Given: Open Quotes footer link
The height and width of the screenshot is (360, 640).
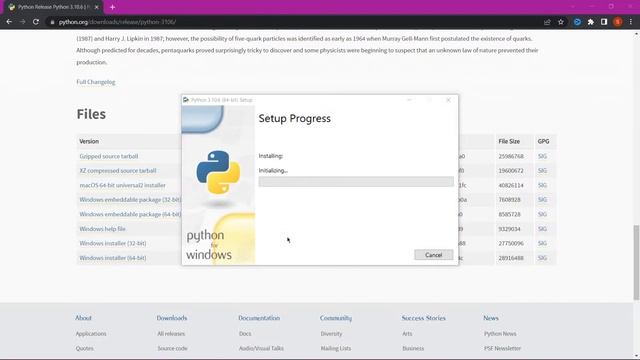Looking at the screenshot, I should (x=84, y=349).
